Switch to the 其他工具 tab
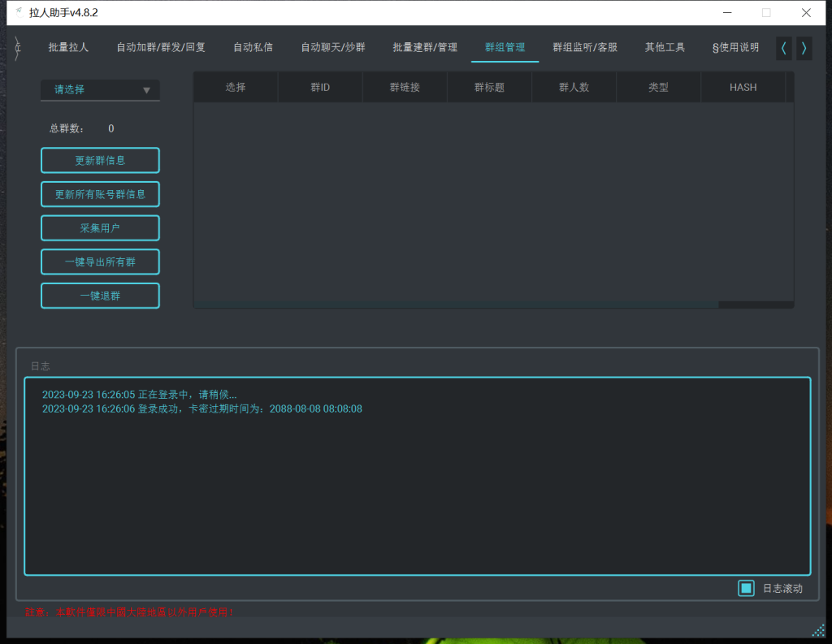Image resolution: width=832 pixels, height=644 pixels. tap(664, 47)
